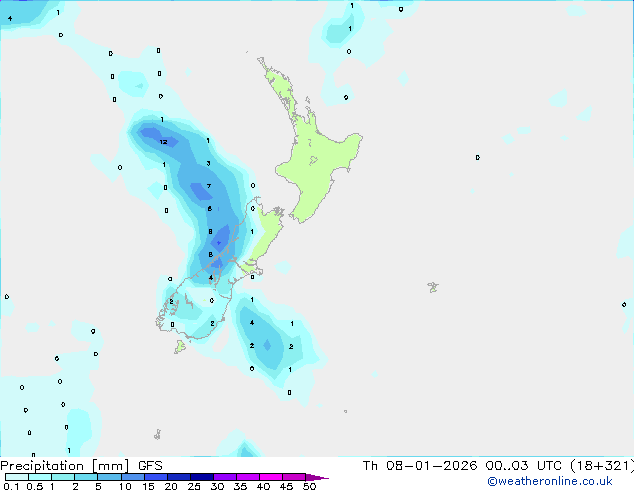Screen dimensions: 634x490
Task: Click the date 'Th 08-01-2026' text
Action: [420, 466]
